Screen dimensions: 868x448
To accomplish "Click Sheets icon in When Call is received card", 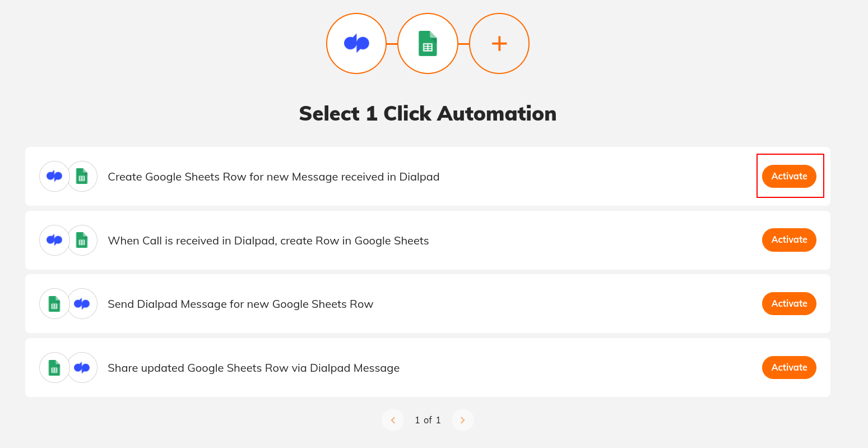I will (82, 240).
